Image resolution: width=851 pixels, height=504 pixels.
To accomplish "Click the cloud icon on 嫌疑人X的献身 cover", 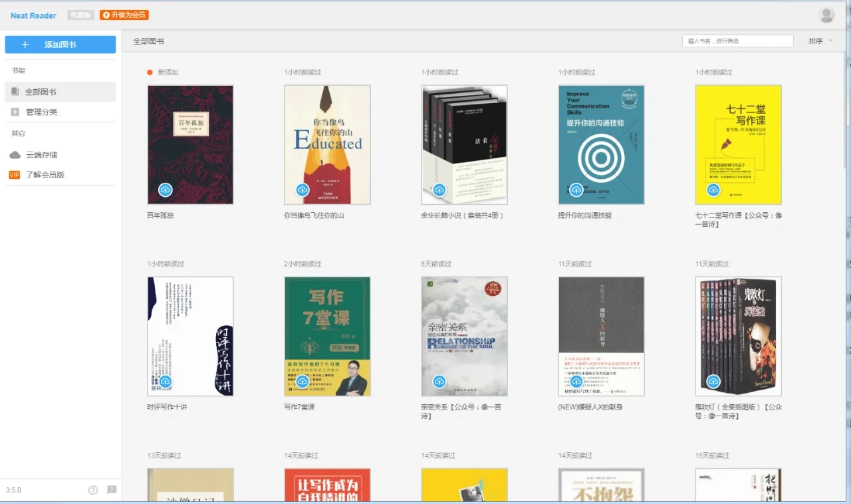I will pos(576,382).
